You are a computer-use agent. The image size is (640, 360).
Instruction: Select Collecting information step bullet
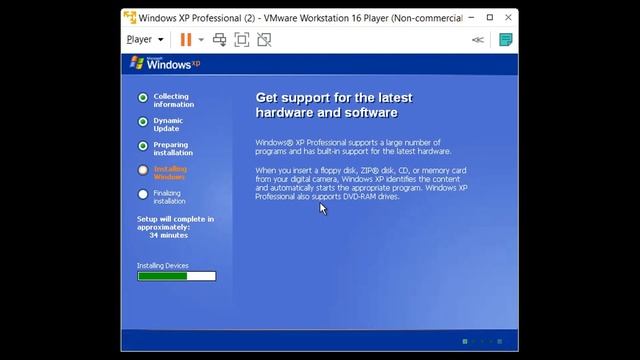(x=143, y=98)
